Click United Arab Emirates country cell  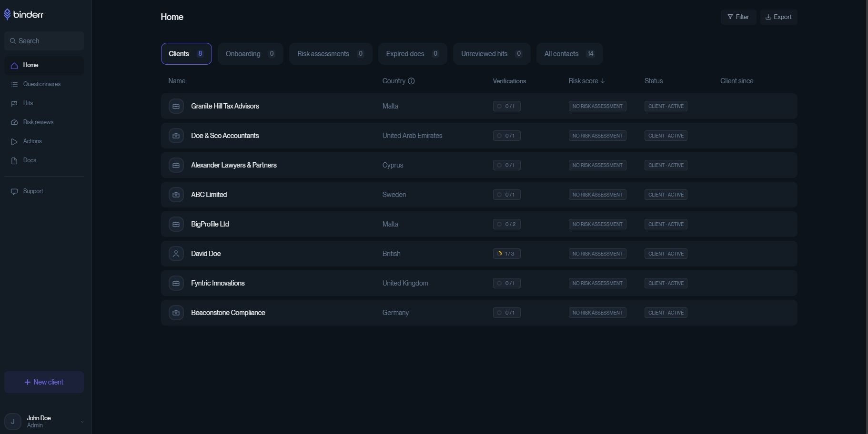pyautogui.click(x=413, y=136)
